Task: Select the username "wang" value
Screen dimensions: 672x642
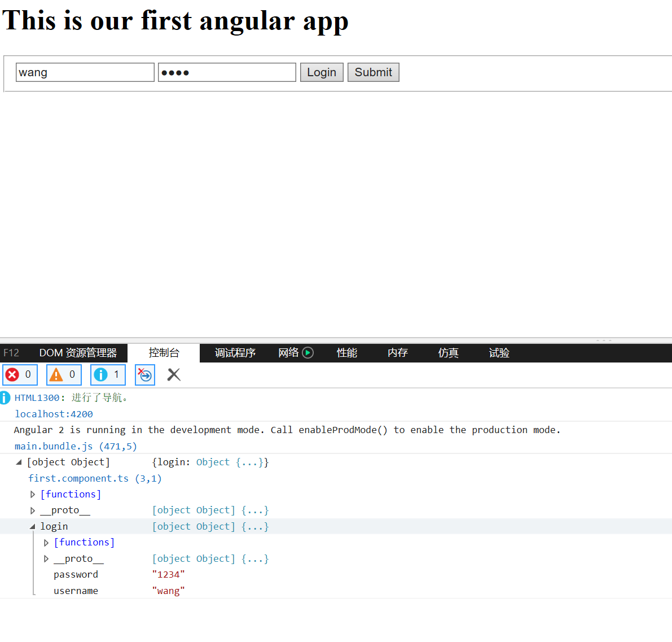Action: point(169,591)
